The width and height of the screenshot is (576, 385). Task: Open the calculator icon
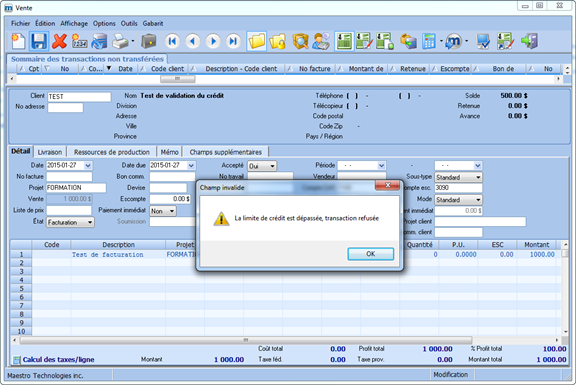point(429,41)
